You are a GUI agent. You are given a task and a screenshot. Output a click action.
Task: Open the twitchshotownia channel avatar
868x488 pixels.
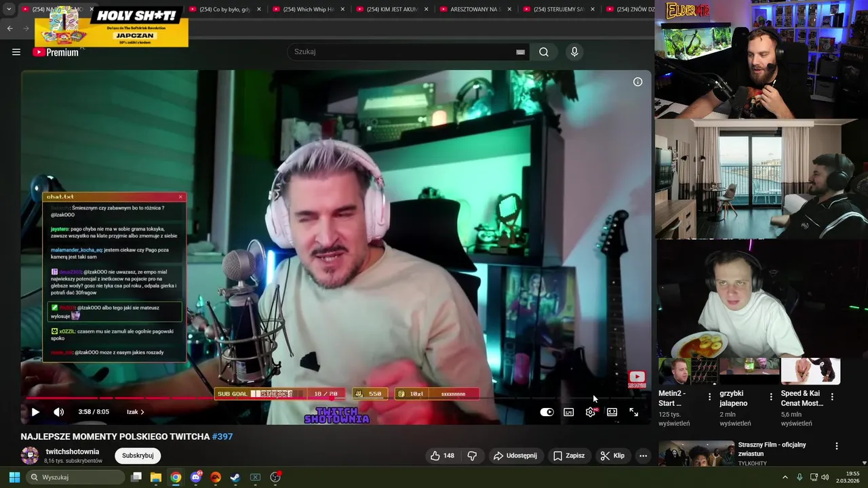(30, 455)
